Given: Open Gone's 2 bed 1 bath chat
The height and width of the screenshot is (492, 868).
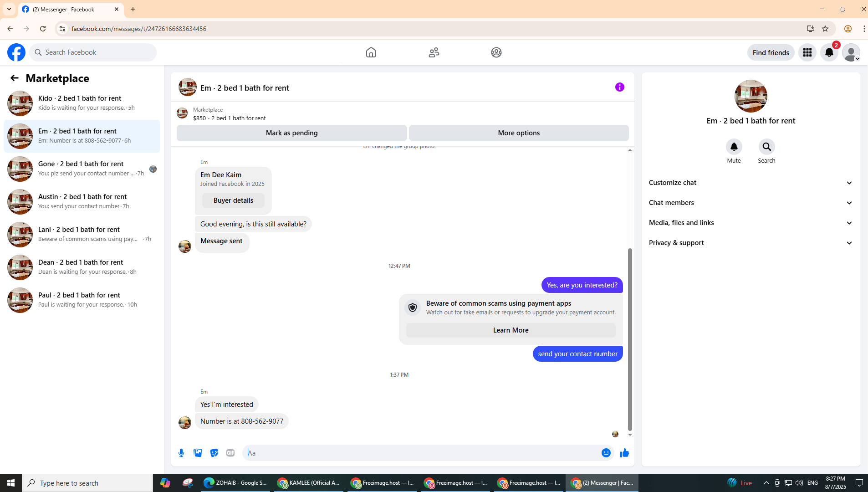Looking at the screenshot, I should click(x=82, y=169).
